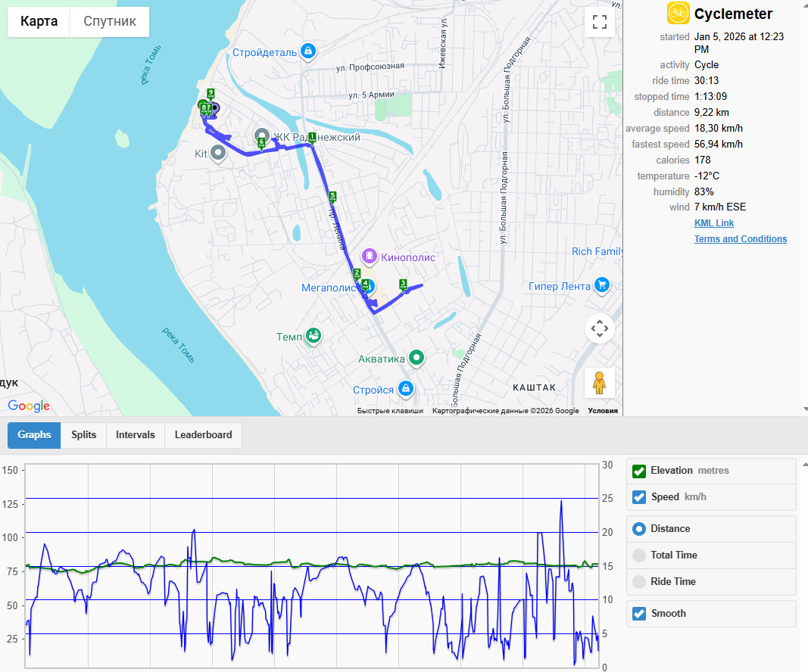808x672 pixels.
Task: Switch map to Спутник view
Action: click(x=110, y=22)
